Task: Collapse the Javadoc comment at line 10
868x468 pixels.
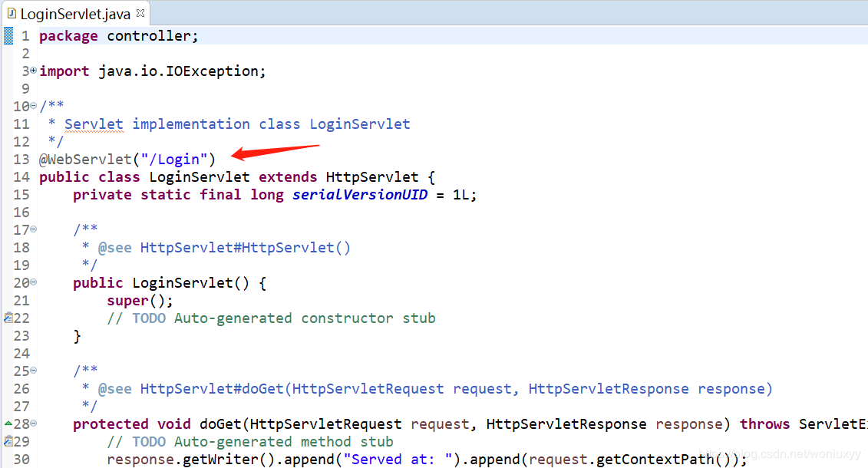Action: tap(33, 105)
